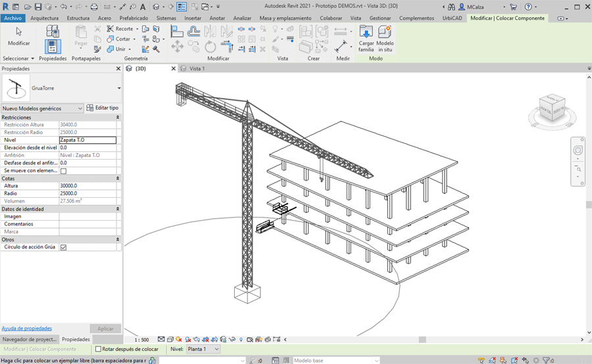The image size is (592, 364).
Task: Open the Ayuda de propiedades link
Action: point(27,328)
